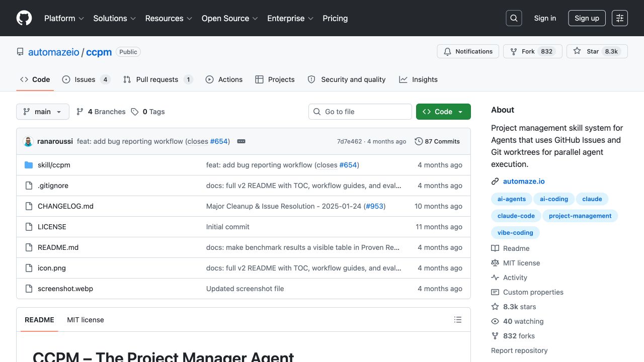The image size is (644, 362).
Task: Click the Sign in link
Action: coord(545,18)
